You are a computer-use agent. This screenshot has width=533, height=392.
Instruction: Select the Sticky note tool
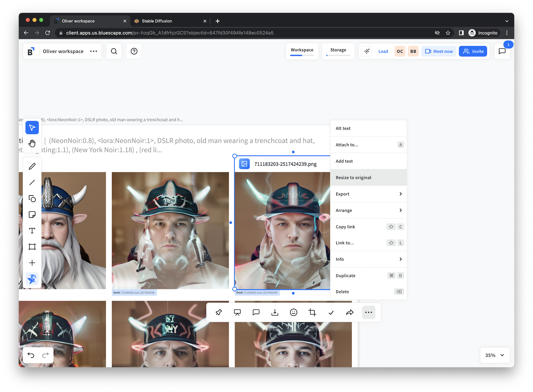coord(32,215)
